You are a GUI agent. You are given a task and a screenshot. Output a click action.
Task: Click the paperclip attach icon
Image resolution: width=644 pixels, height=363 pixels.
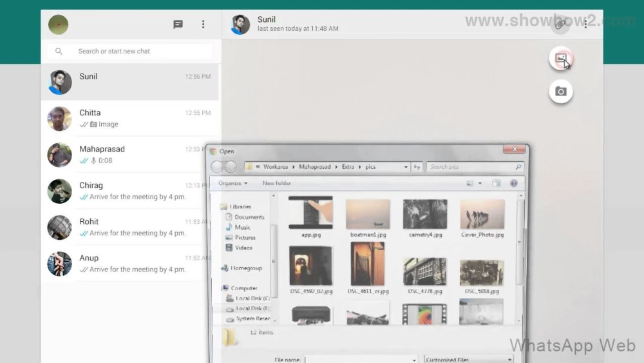[x=561, y=25]
